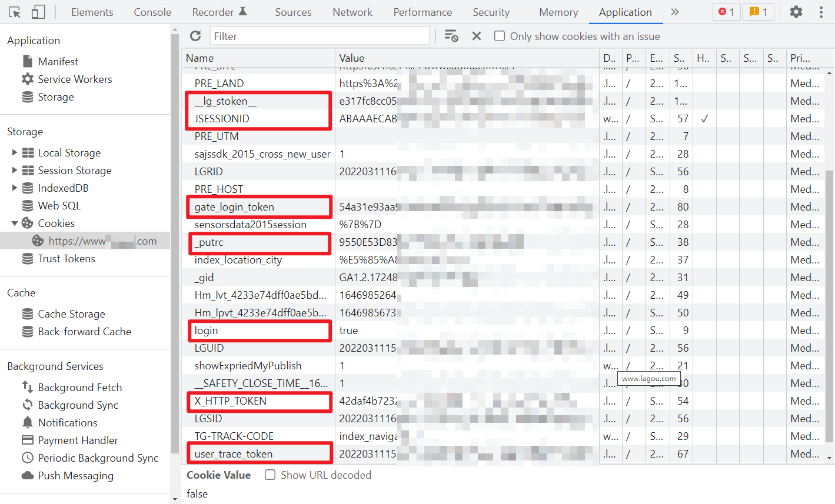Viewport: 835px width, 504px height.
Task: Open the DevTools three-dot menu
Action: coord(821,12)
